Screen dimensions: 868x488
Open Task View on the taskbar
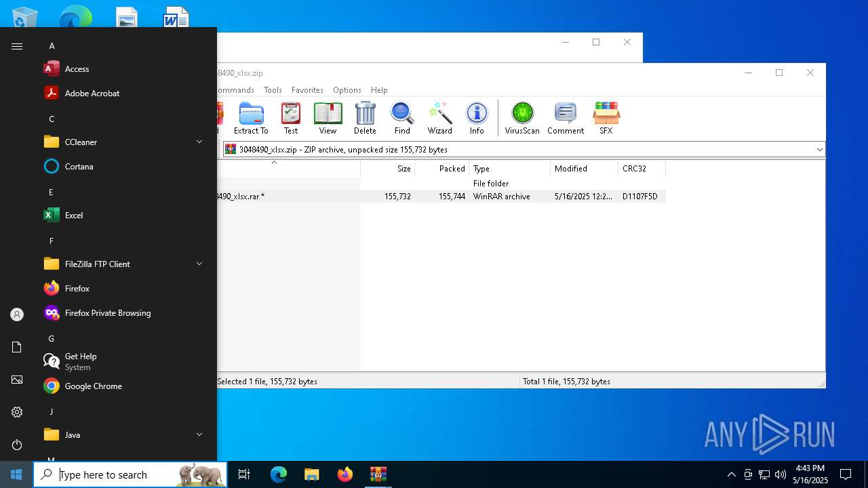(244, 474)
